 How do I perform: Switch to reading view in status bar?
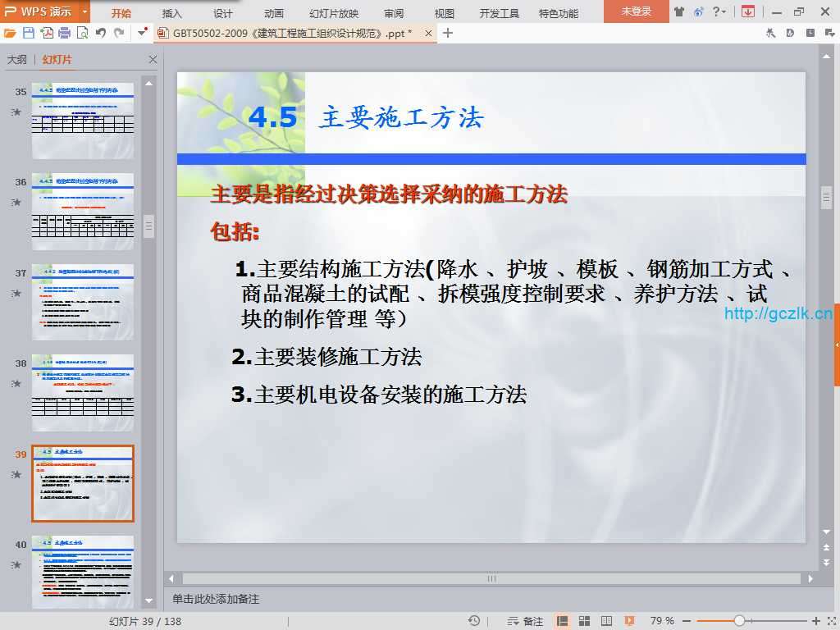606,621
